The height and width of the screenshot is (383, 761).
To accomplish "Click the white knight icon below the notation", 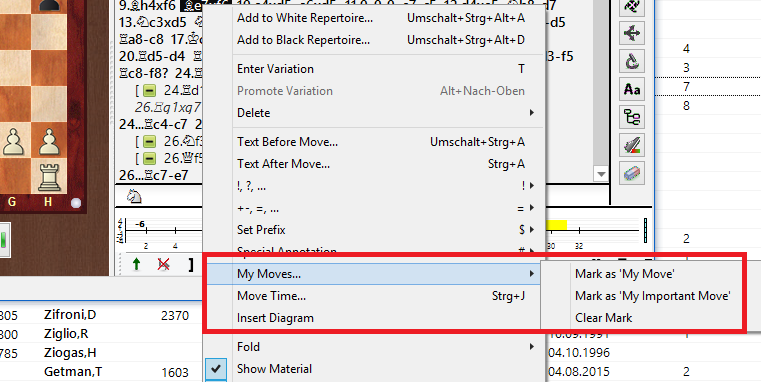I will point(134,196).
